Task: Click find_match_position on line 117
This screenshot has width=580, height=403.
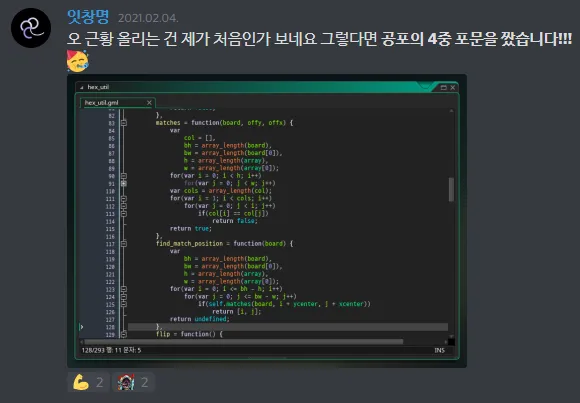Action: click(x=189, y=244)
